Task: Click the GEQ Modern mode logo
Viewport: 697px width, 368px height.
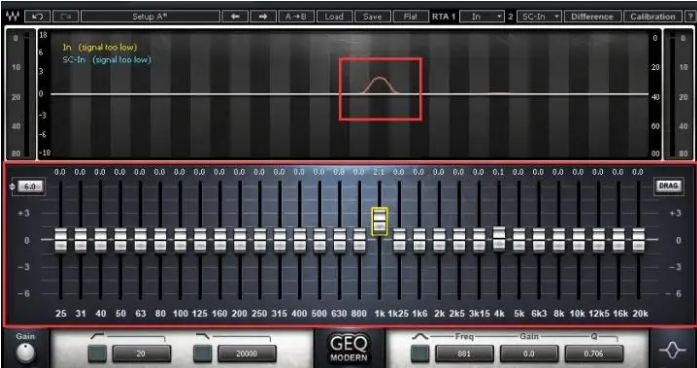Action: pos(349,348)
